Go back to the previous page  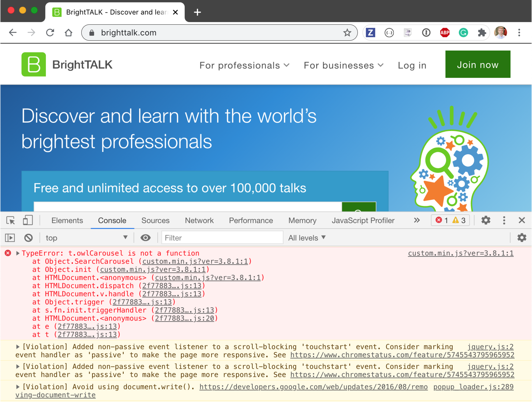pyautogui.click(x=13, y=32)
